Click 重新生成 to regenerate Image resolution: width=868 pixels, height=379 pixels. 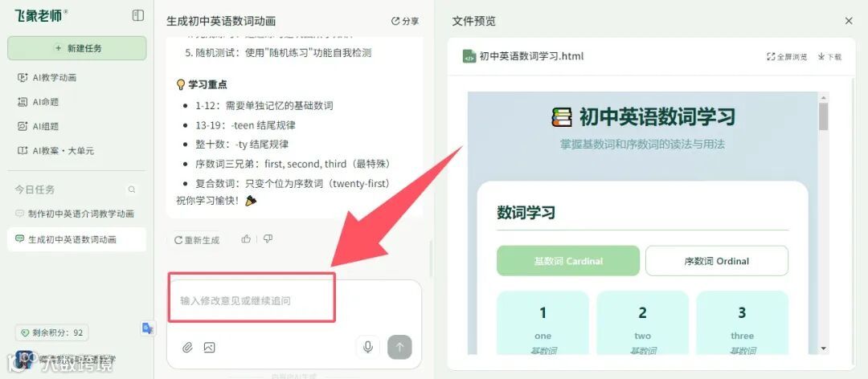(x=197, y=240)
